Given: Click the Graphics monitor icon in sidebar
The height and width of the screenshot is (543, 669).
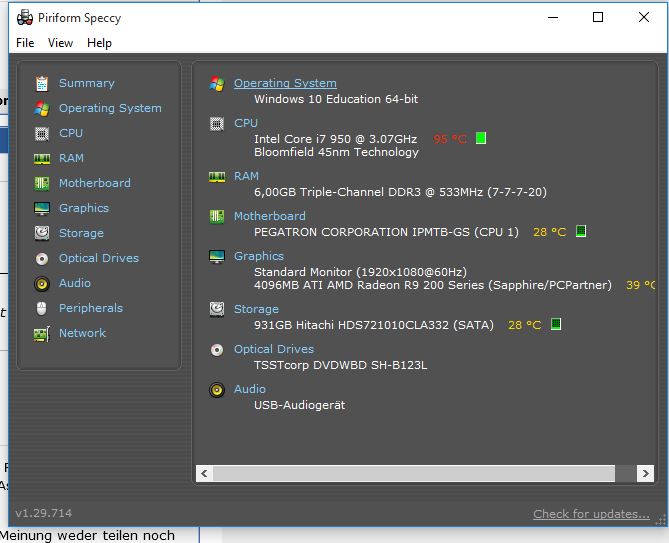Looking at the screenshot, I should coord(42,209).
